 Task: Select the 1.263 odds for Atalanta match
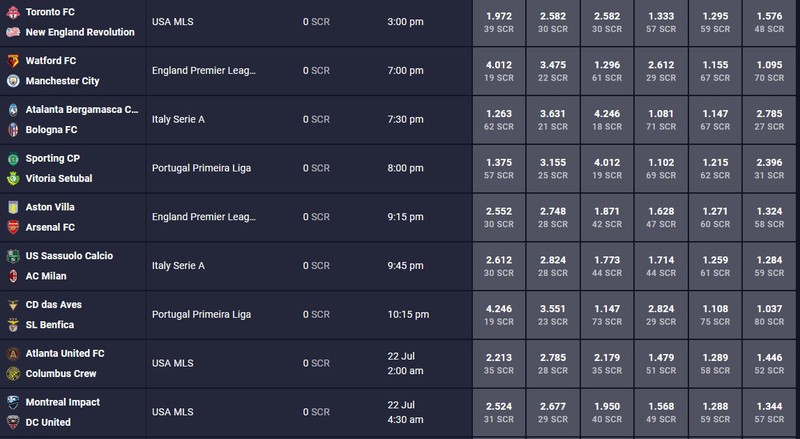click(499, 119)
